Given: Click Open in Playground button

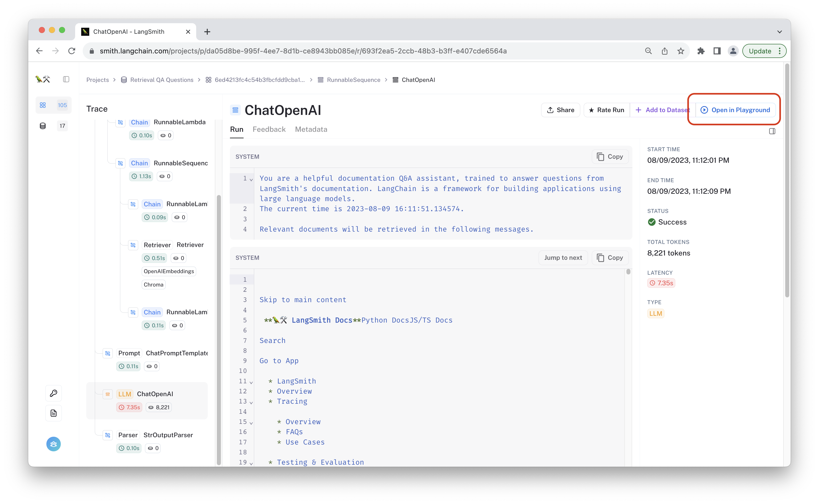Looking at the screenshot, I should [735, 110].
